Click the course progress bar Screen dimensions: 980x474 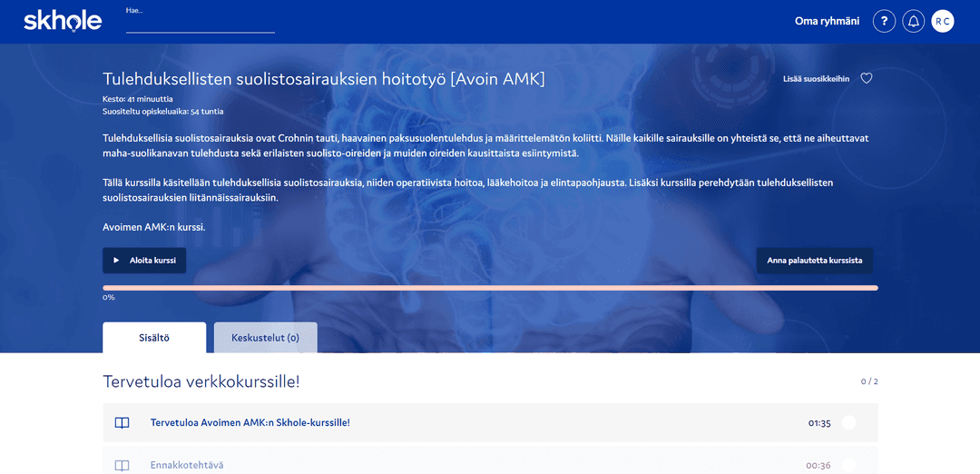(490, 288)
